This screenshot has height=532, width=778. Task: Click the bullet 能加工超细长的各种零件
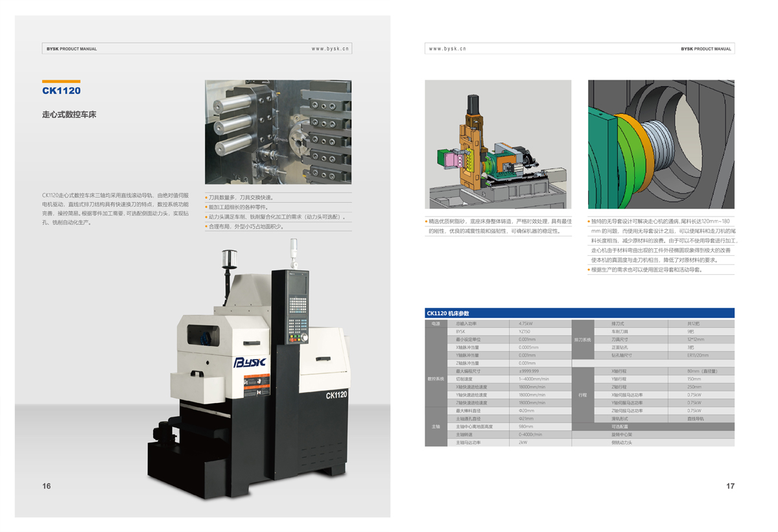point(237,207)
